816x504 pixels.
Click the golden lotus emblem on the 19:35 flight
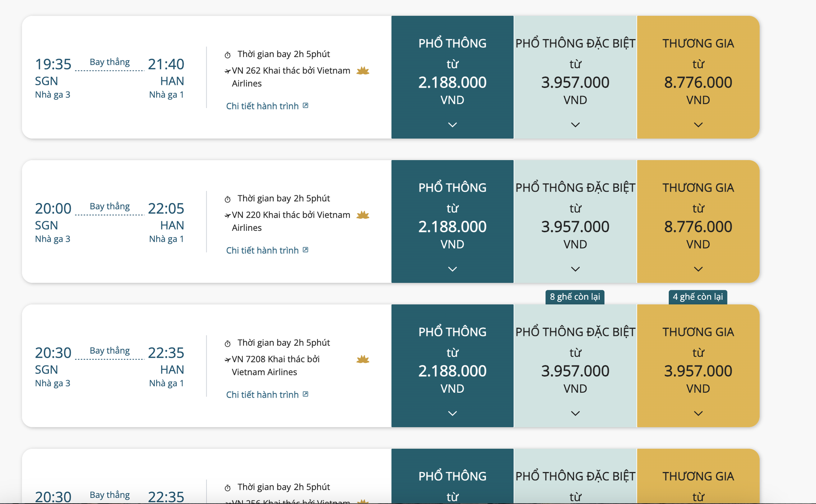(363, 71)
